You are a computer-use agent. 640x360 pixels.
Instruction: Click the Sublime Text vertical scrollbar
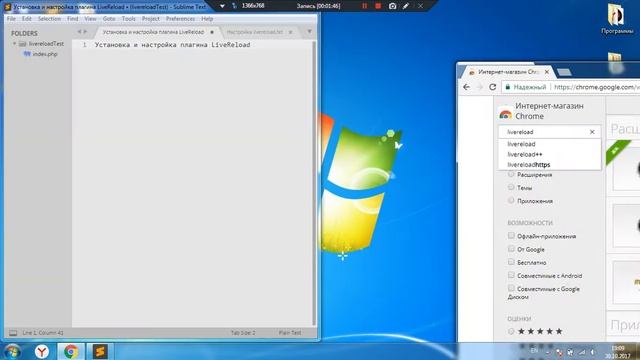314,184
